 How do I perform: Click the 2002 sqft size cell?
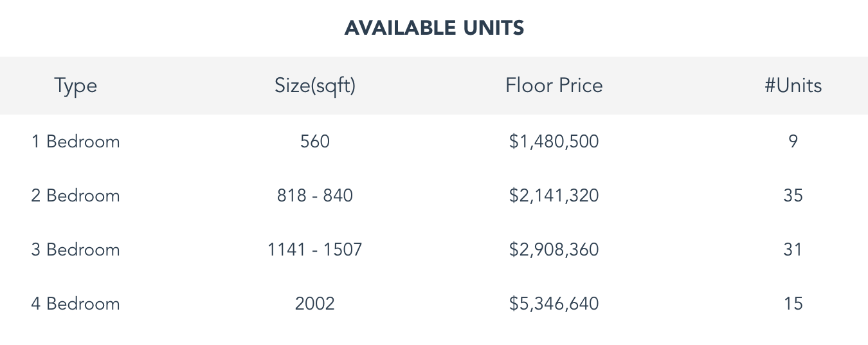coord(315,304)
